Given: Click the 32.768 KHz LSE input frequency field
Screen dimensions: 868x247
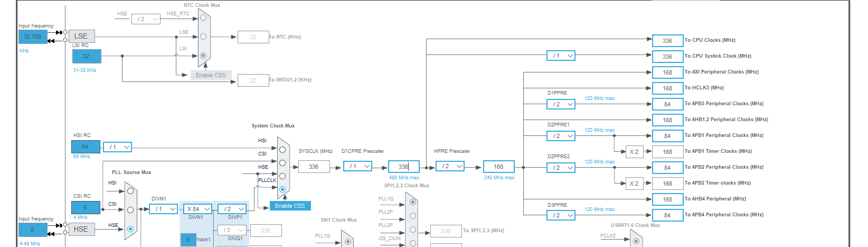Looking at the screenshot, I should [x=33, y=36].
